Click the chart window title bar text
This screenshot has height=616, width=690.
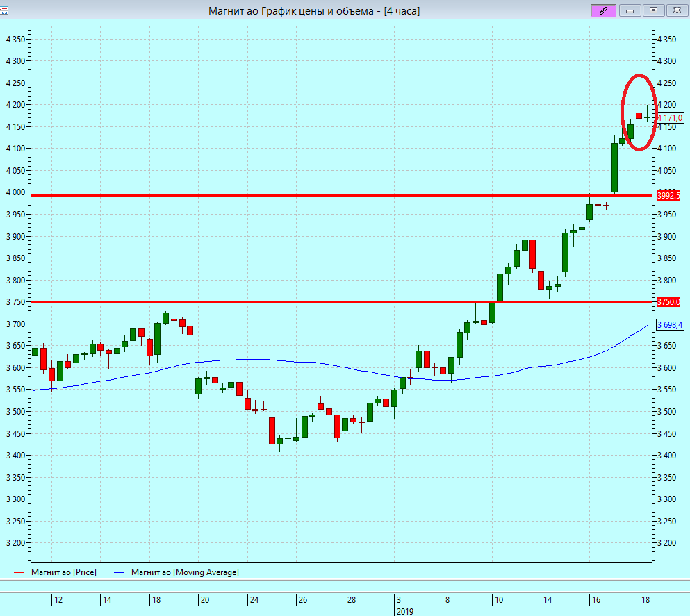click(x=314, y=10)
